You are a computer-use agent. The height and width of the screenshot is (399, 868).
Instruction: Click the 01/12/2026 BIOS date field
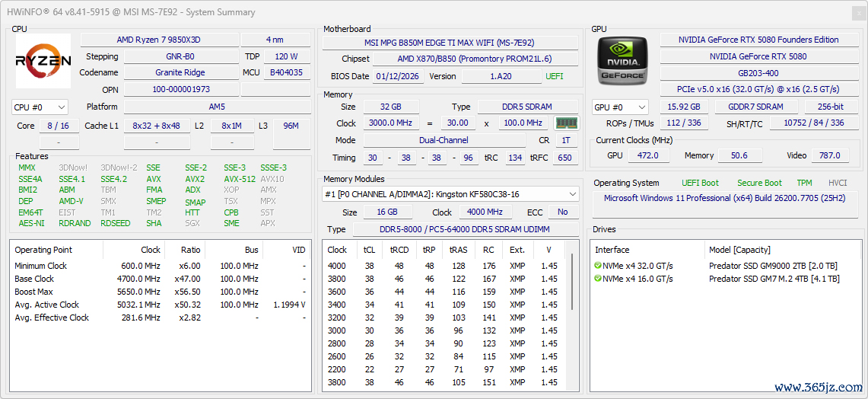click(399, 76)
